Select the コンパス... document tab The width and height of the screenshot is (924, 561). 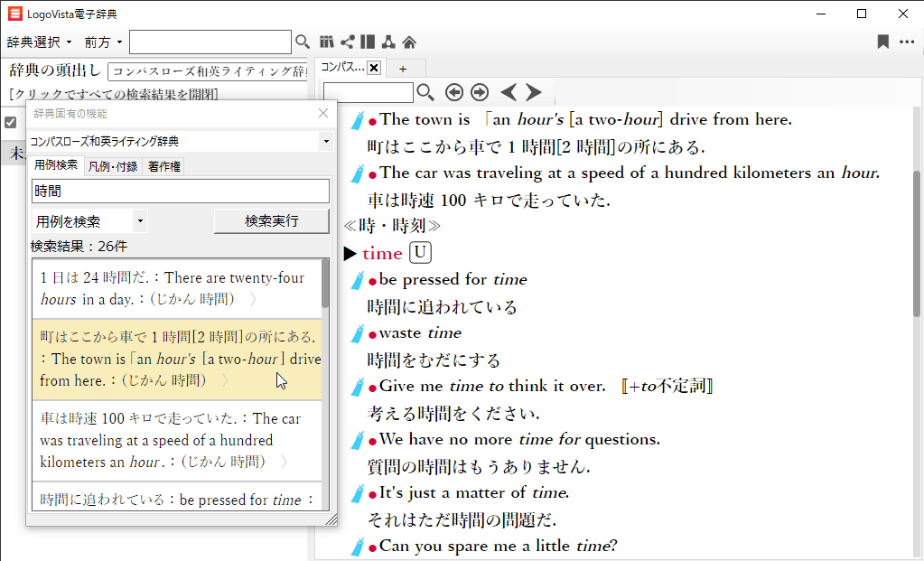pos(342,68)
